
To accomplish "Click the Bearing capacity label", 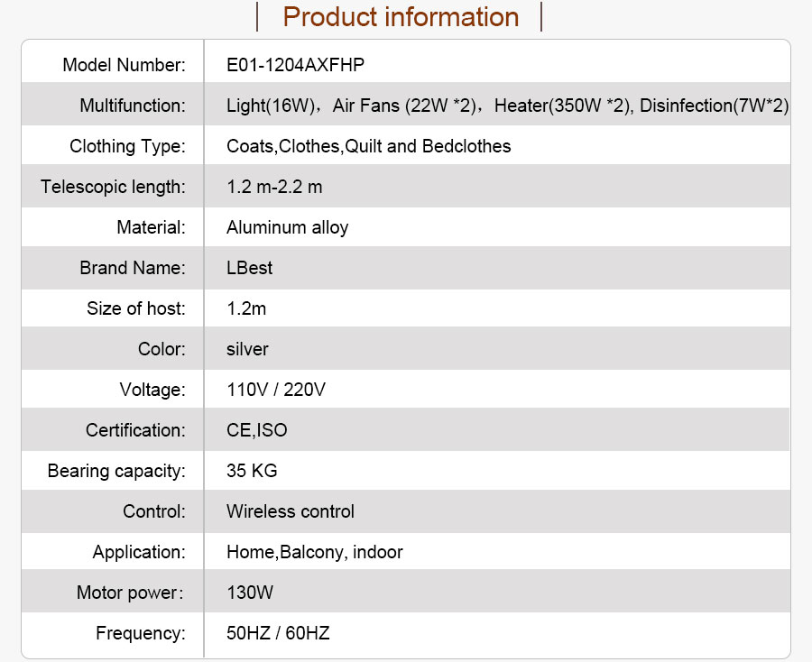I will 116,471.
